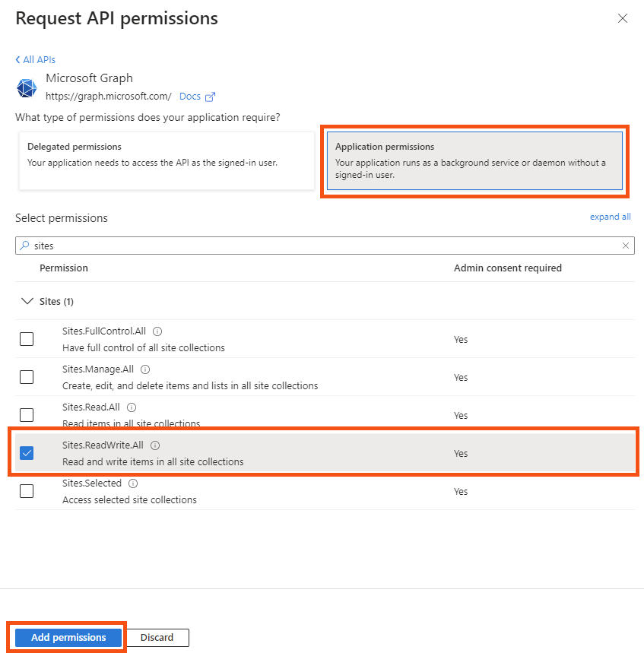Screen dimensions: 644x653
Task: Click info icon next to Sites.Selected
Action: coord(133,483)
